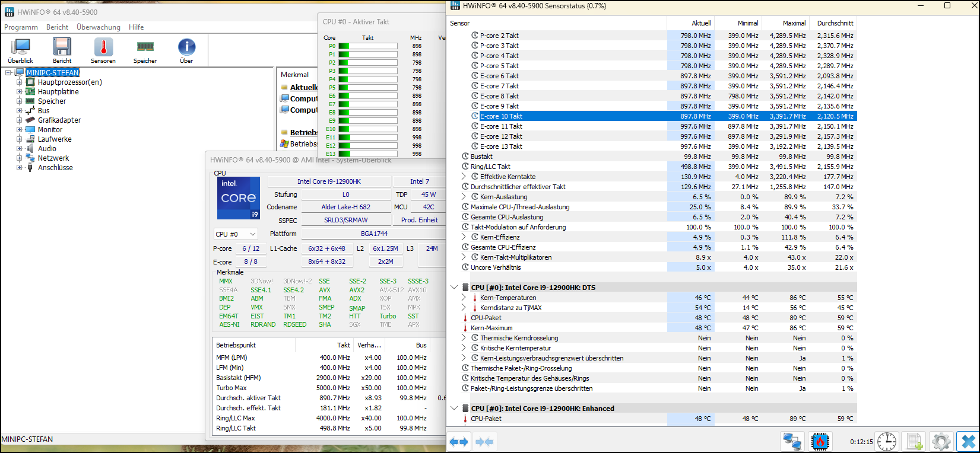Click the logging document plus icon
Screen dimensions: 980x453
click(914, 442)
